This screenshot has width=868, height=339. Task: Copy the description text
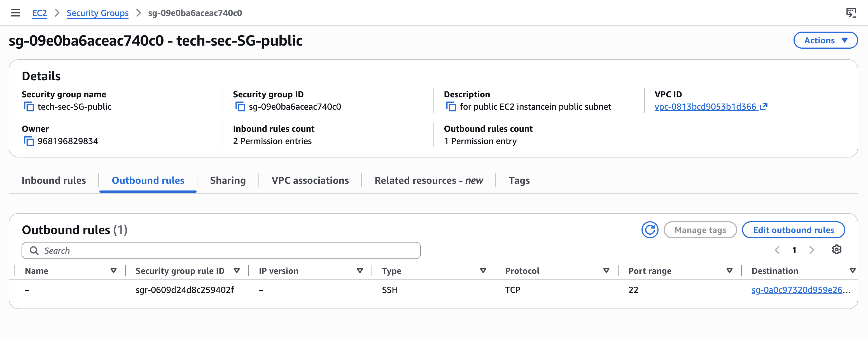click(451, 107)
